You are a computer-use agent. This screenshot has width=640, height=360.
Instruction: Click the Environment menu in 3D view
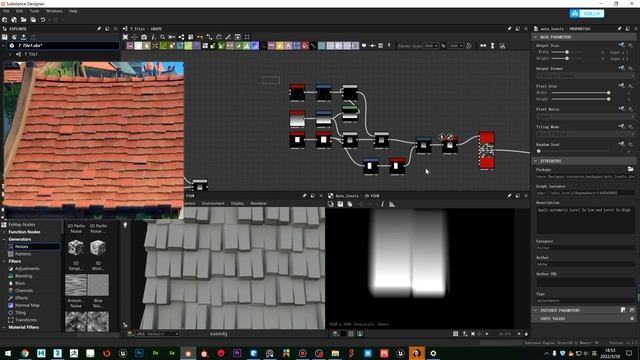213,203
